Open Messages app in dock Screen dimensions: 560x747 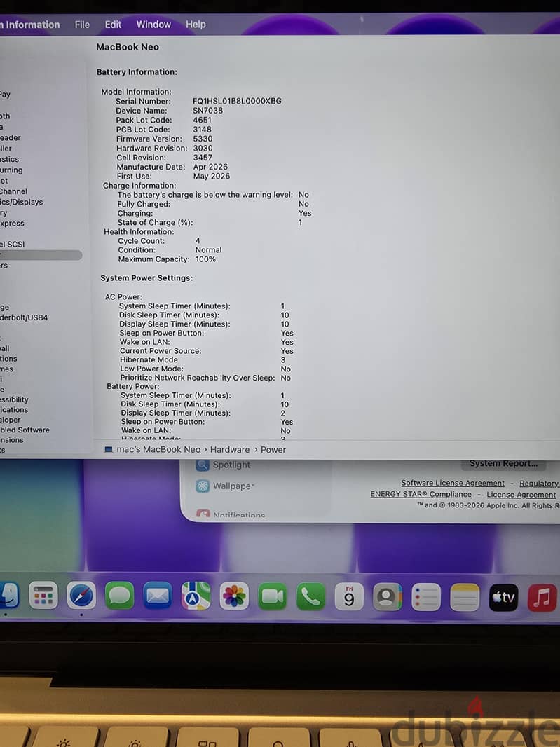119,596
